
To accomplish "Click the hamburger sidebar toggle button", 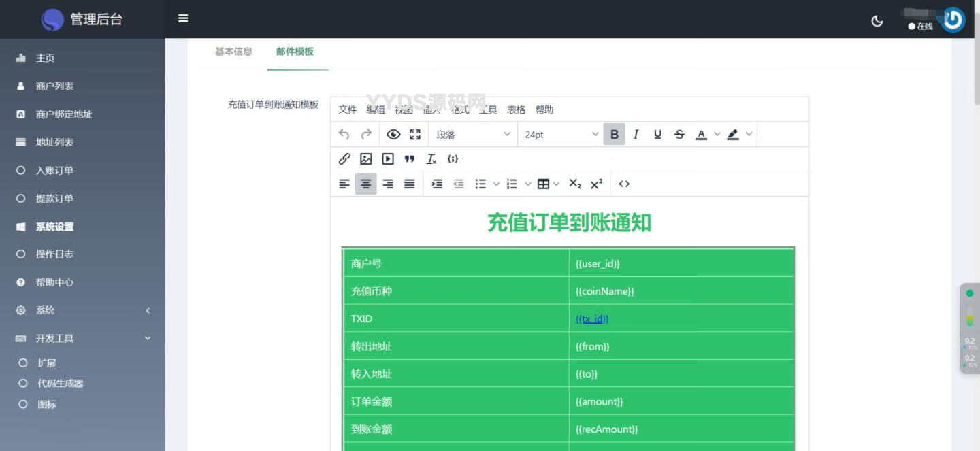I will point(183,19).
